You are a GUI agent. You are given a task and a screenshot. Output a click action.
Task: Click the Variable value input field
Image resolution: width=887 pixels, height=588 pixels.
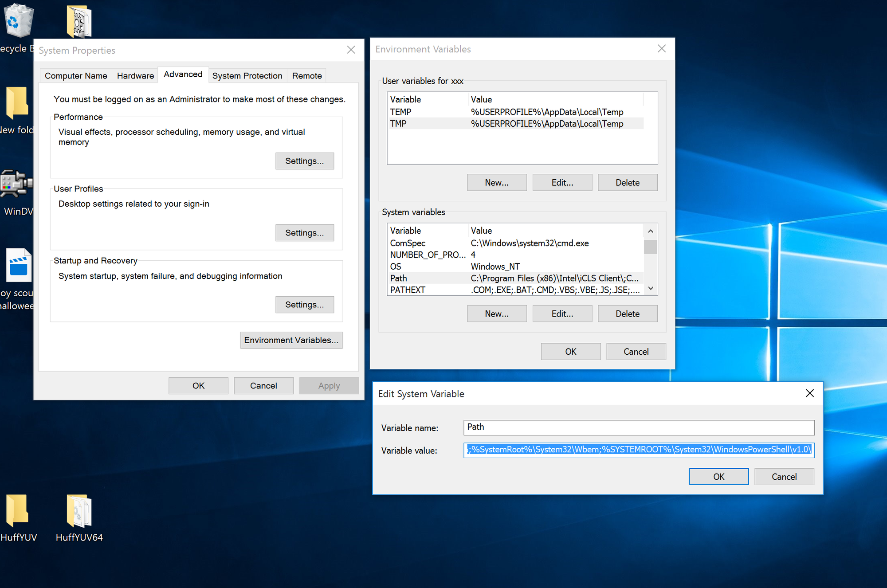[639, 450]
